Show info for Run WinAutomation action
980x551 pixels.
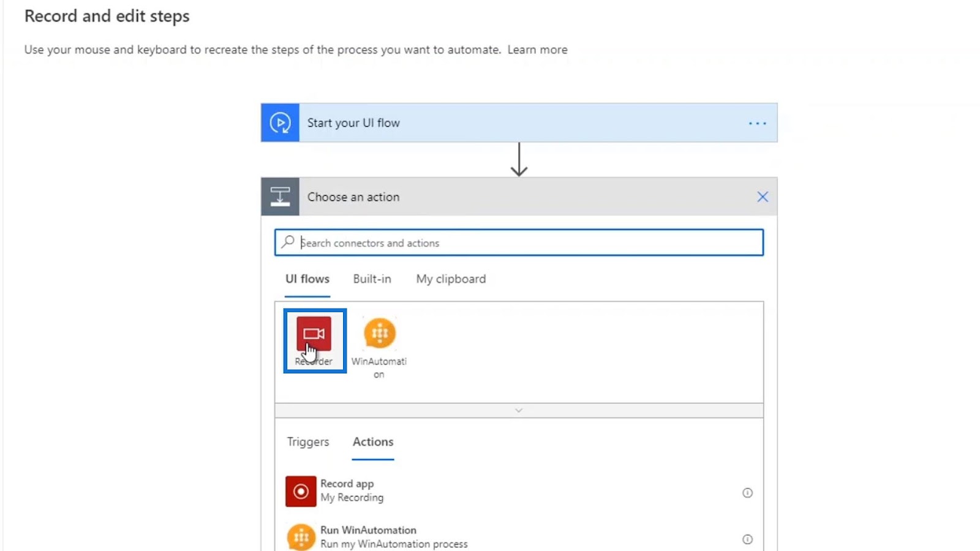tap(747, 539)
